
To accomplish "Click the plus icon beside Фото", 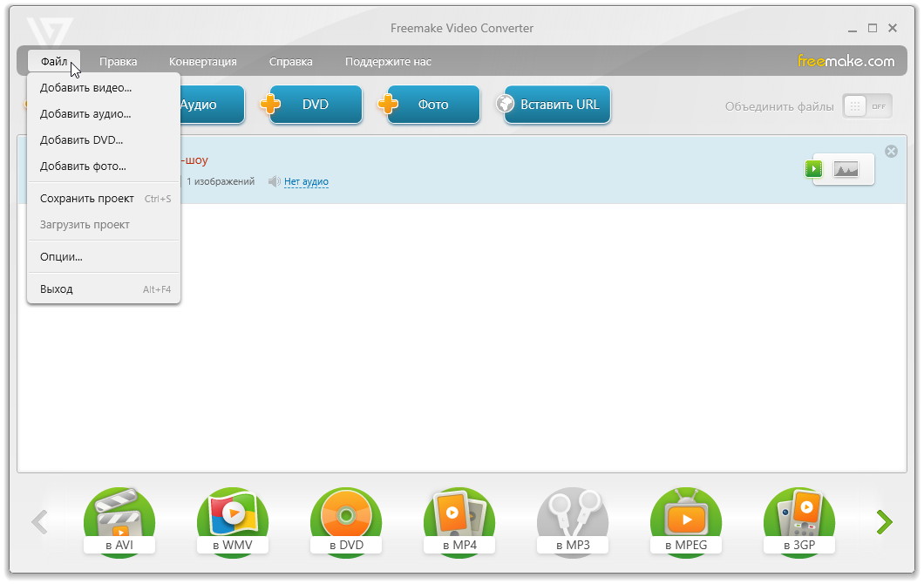I will point(388,105).
